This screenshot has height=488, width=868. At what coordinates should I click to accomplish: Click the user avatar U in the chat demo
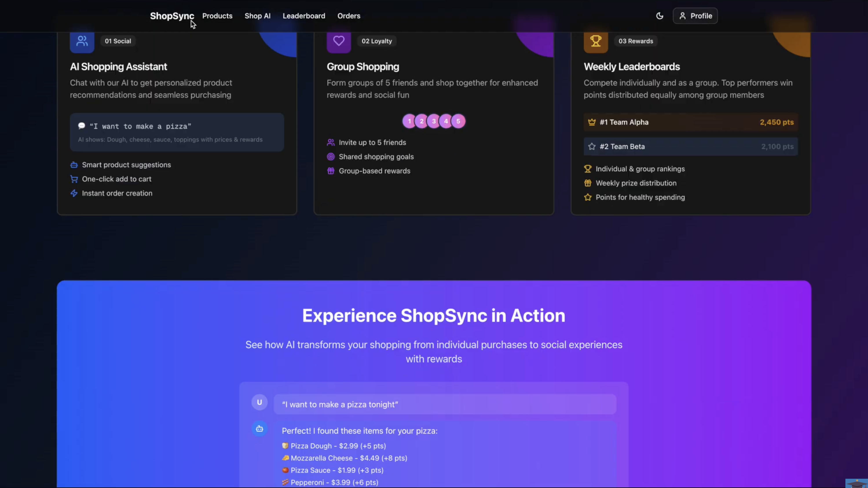259,402
